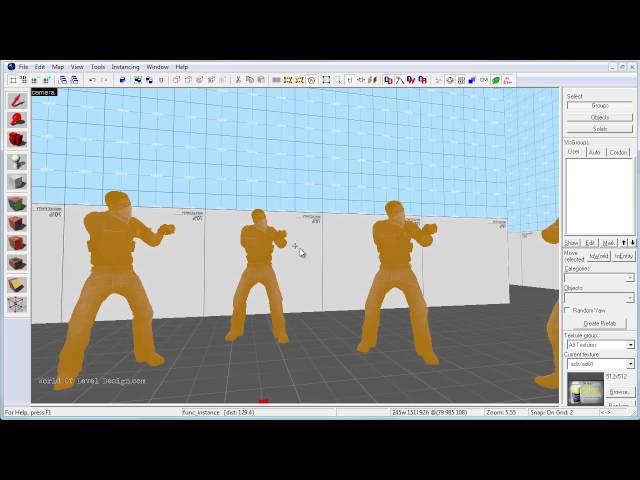640x480 pixels.
Task: Toggle cordon state
Action: coord(288,80)
